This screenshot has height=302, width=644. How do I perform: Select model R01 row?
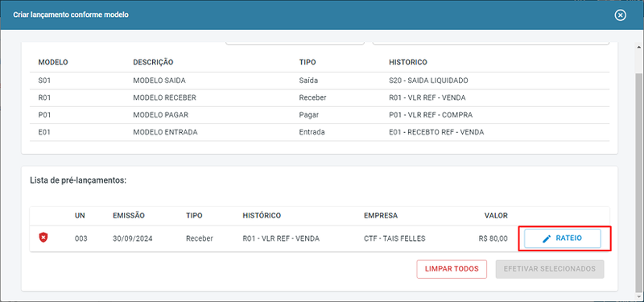tap(320, 98)
